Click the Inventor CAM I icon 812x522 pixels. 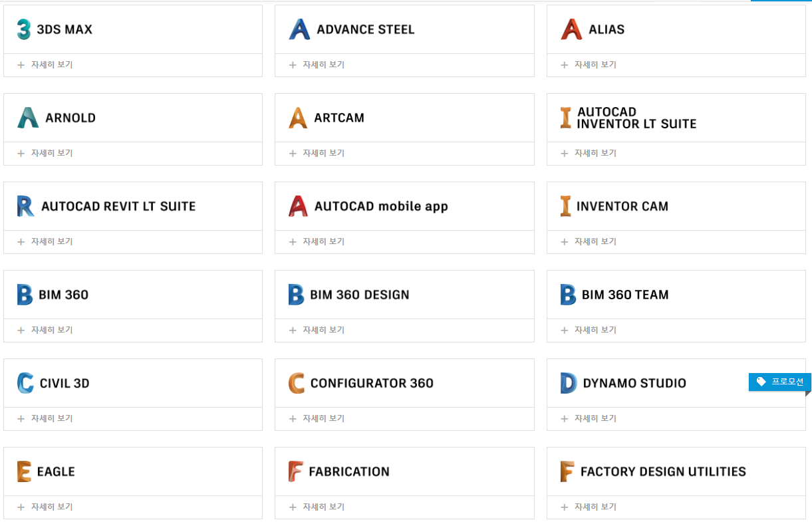(566, 206)
